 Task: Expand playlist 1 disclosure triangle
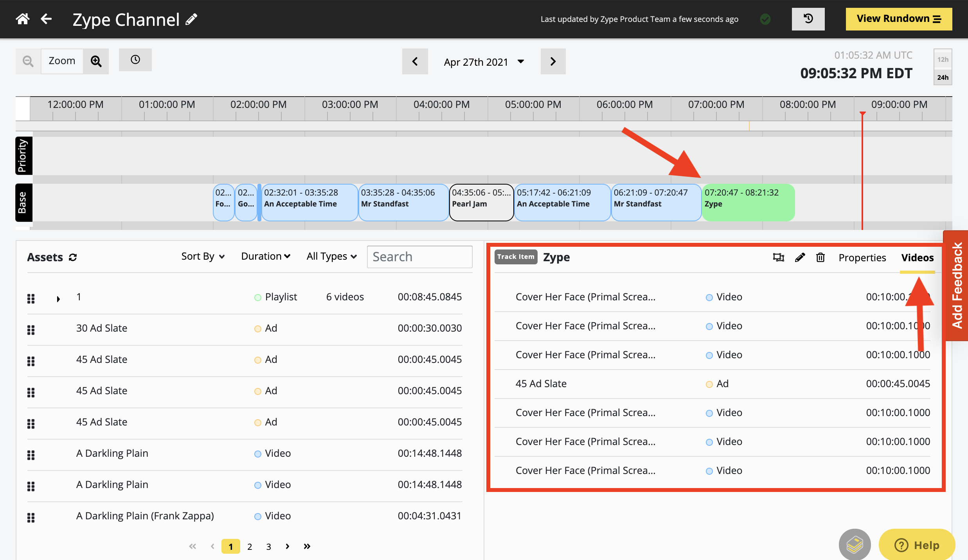coord(58,299)
